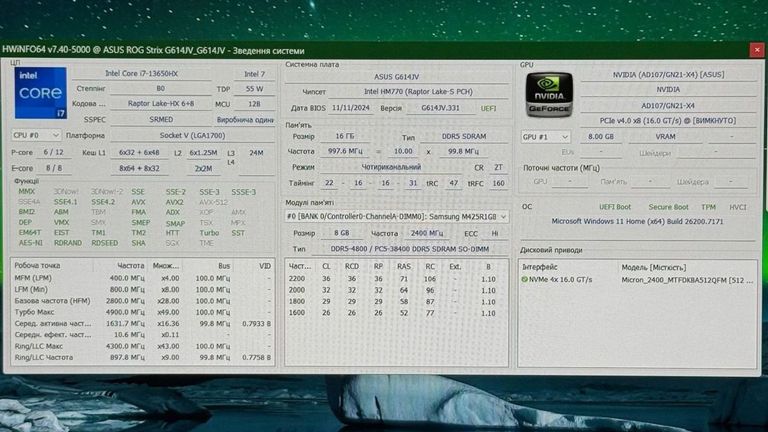Click the 997.6 MHz memory frequency value
This screenshot has height=432, width=768.
[x=345, y=151]
